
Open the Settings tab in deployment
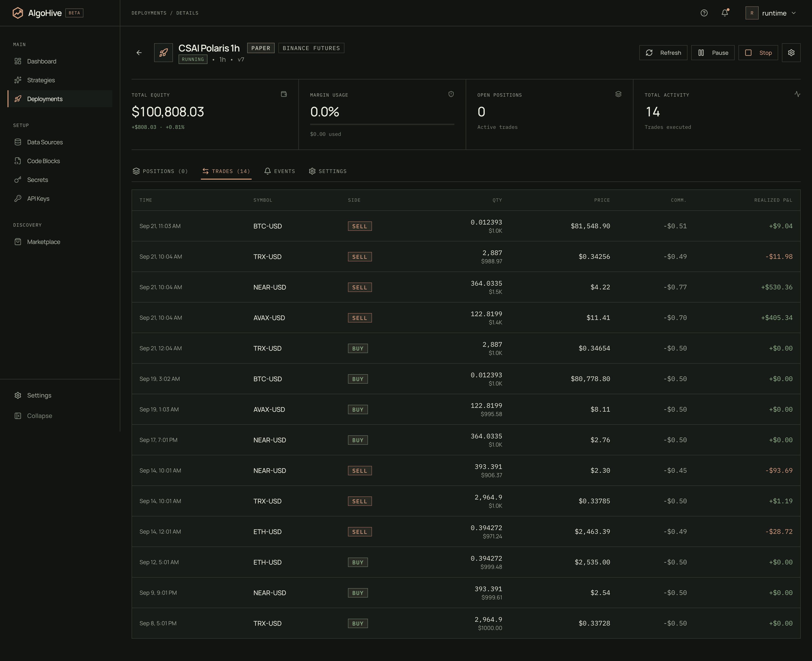[x=328, y=171]
